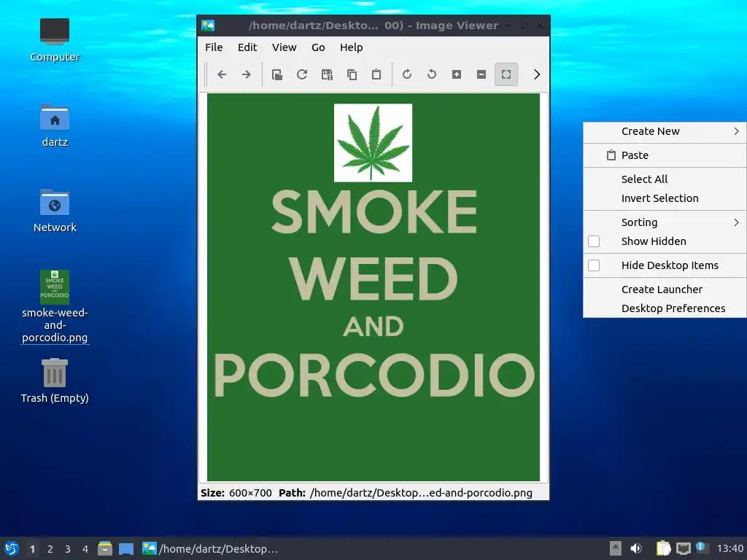Go to previous image arrow
The image size is (747, 560).
(x=222, y=74)
